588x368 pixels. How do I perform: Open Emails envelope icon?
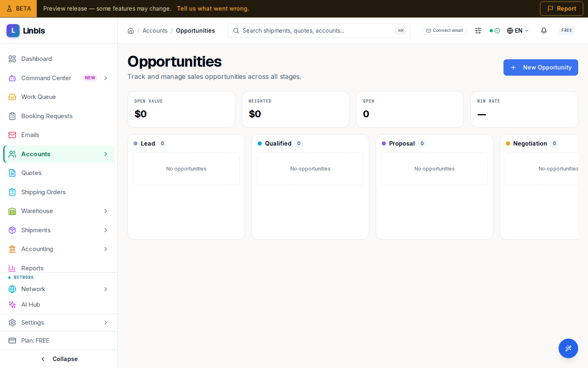click(12, 135)
